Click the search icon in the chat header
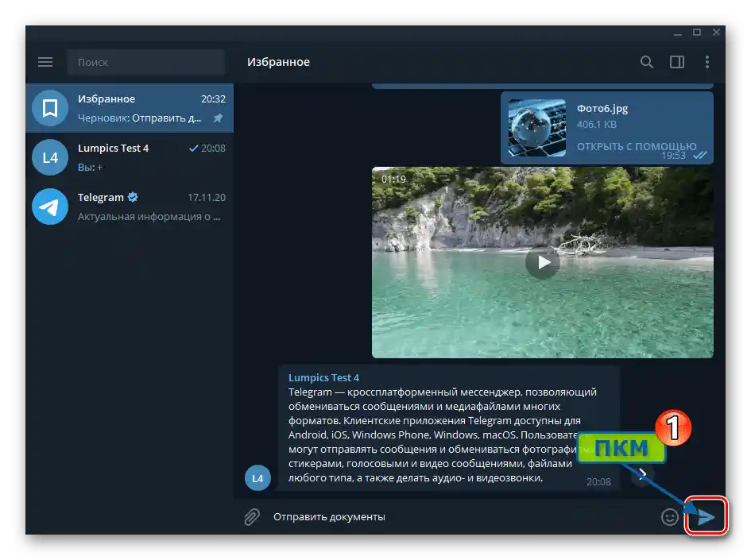The image size is (751, 560). point(647,61)
